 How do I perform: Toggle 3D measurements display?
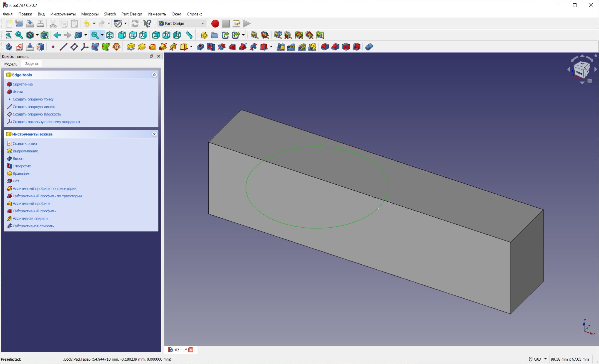point(309,35)
